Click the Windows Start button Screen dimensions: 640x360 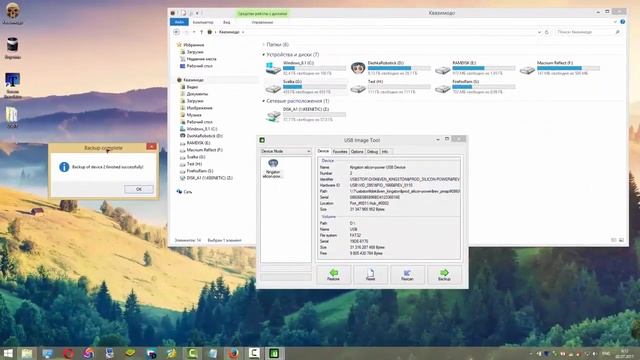pos(8,353)
